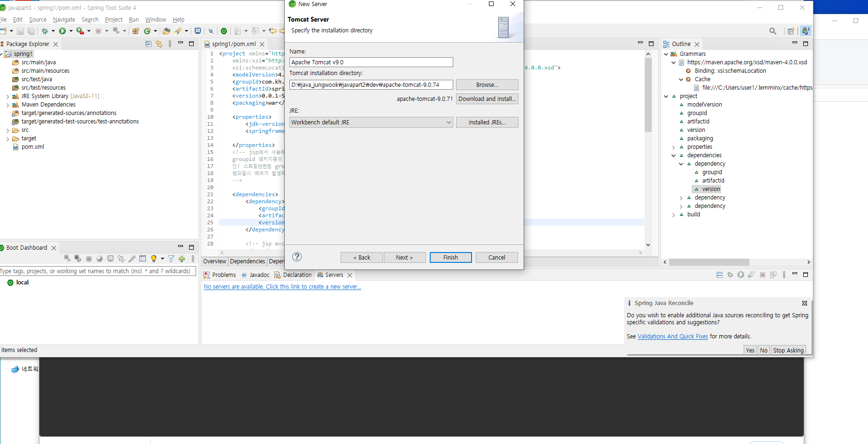Click the Next > button
Image resolution: width=868 pixels, height=444 pixels.
[x=404, y=258]
